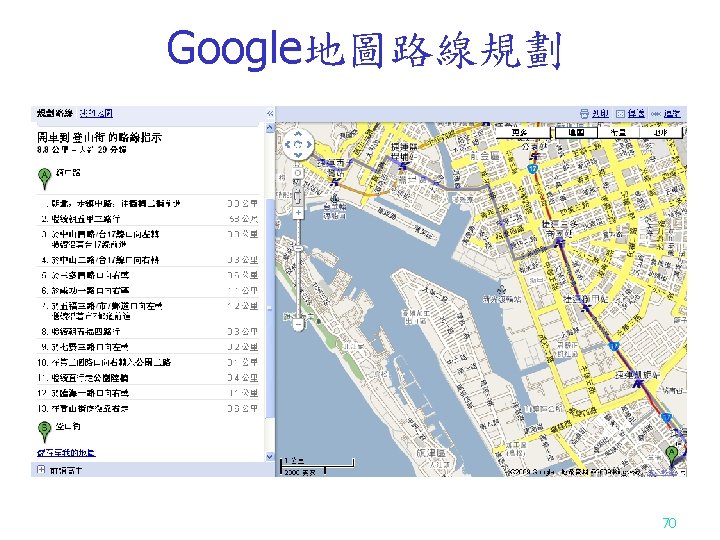The width and height of the screenshot is (720, 540).
Task: Pan the map right with the east arrow
Action: point(309,144)
